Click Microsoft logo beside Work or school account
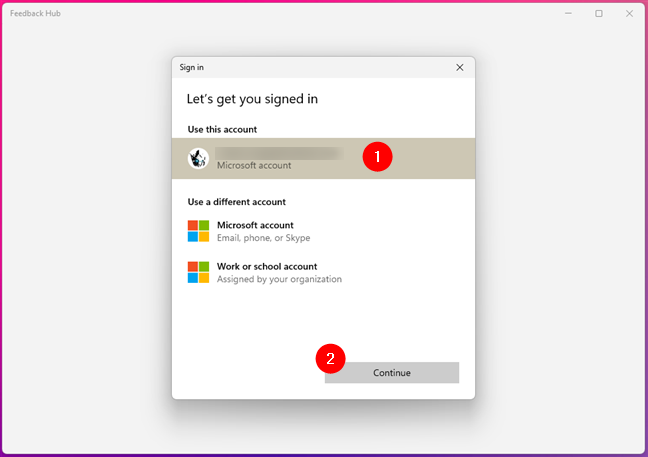This screenshot has height=457, width=648. 198,272
